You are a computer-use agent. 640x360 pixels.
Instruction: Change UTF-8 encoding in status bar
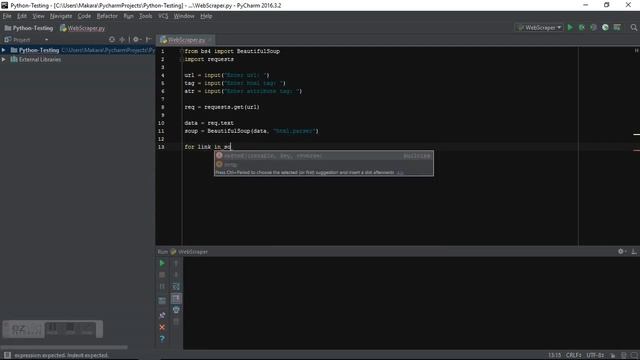coord(595,355)
